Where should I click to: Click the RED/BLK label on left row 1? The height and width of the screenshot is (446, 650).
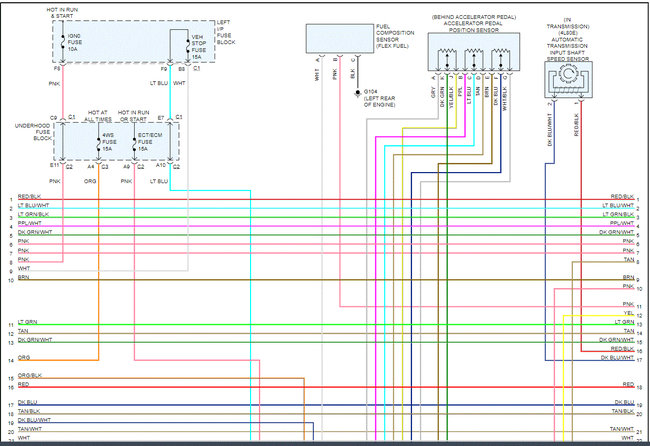coord(29,196)
